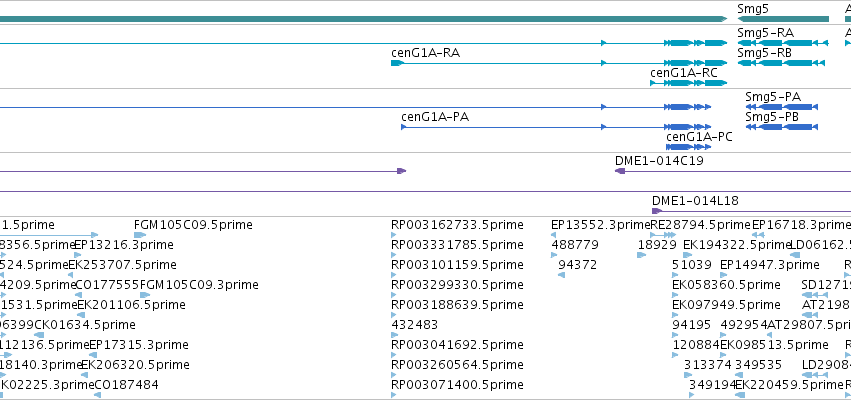851x400 pixels.
Task: Select the Smg5-RB transcript feature
Action: pos(781,63)
